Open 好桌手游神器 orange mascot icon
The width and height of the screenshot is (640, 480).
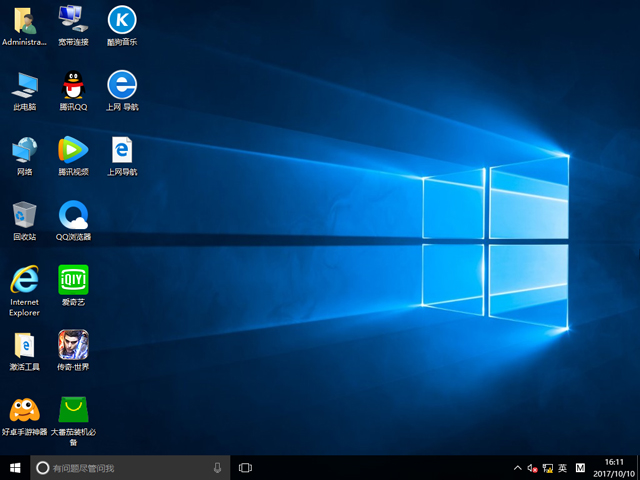click(24, 410)
